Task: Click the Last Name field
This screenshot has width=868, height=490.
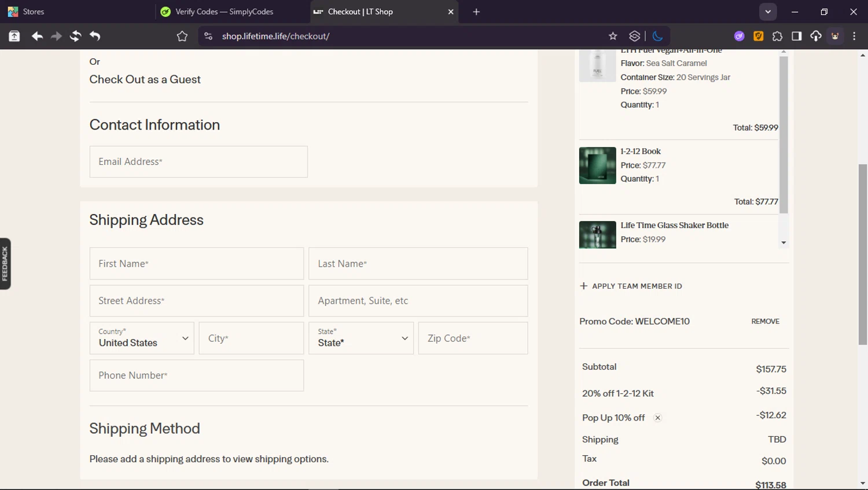Action: 418,263
